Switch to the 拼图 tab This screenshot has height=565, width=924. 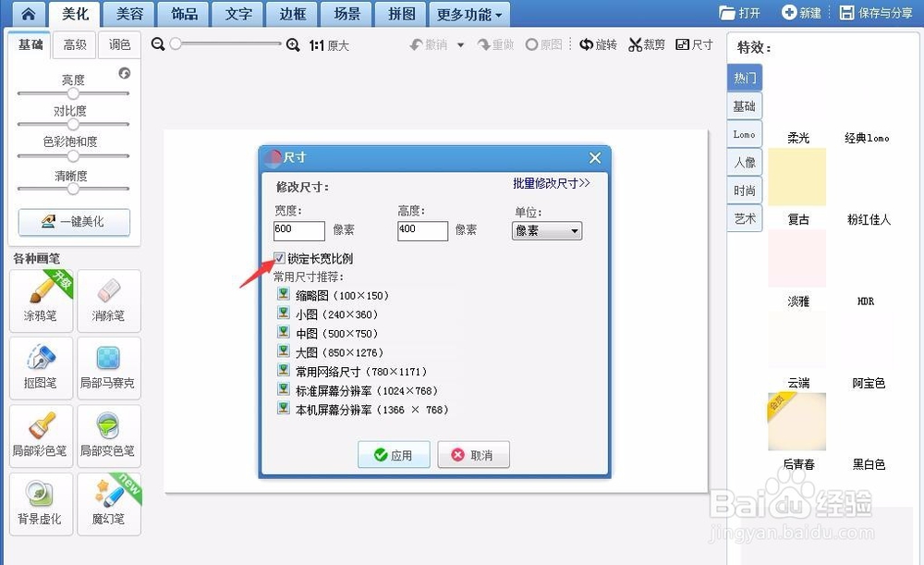(401, 14)
